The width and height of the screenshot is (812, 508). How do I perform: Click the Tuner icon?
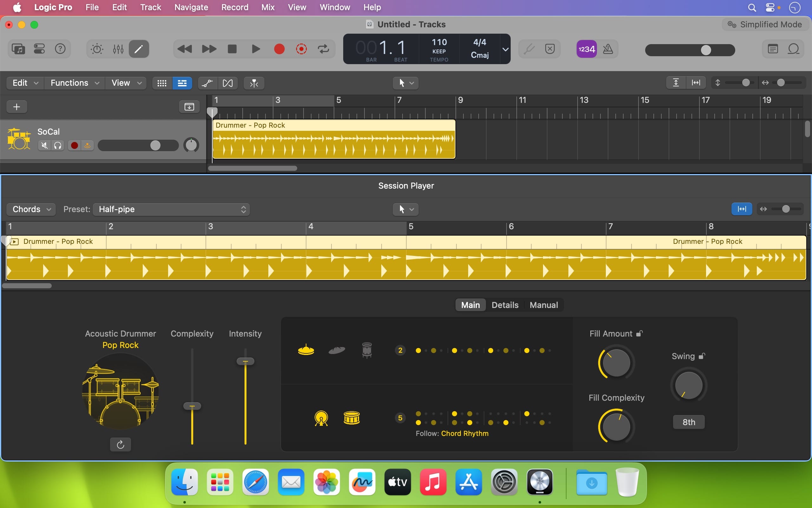tap(529, 49)
